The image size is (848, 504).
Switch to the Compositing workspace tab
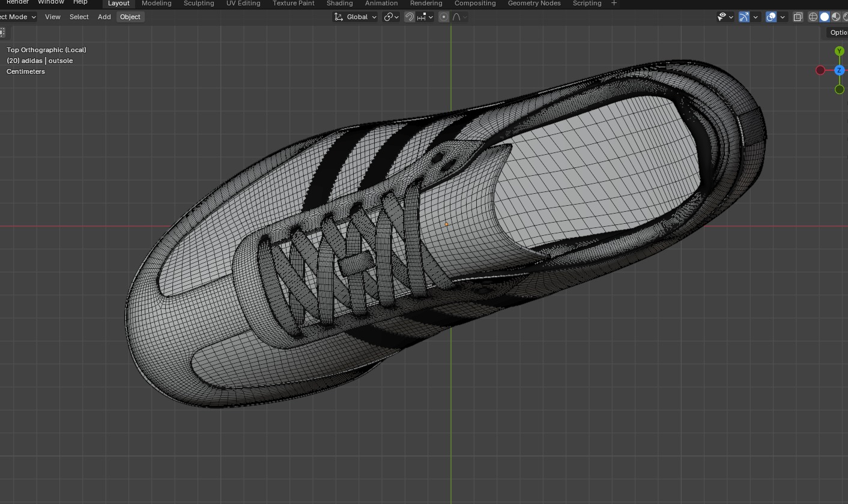click(x=475, y=4)
